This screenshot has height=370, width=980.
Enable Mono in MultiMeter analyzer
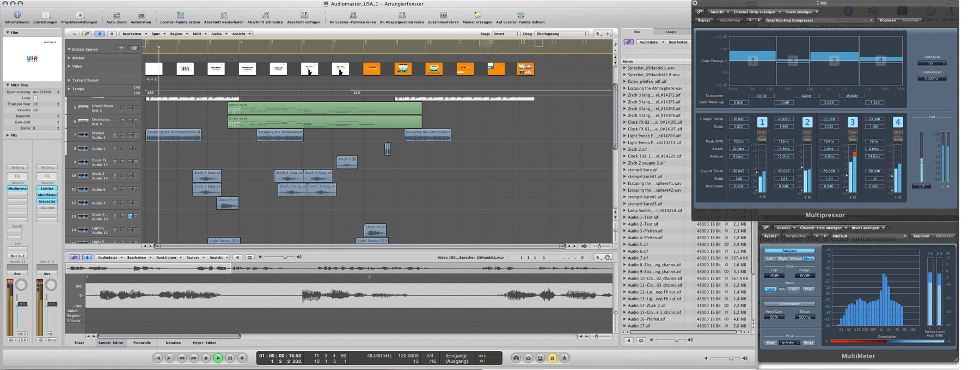(x=808, y=258)
